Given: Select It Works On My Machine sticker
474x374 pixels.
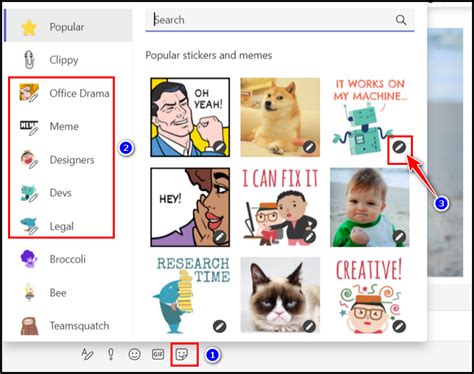Looking at the screenshot, I should [370, 117].
